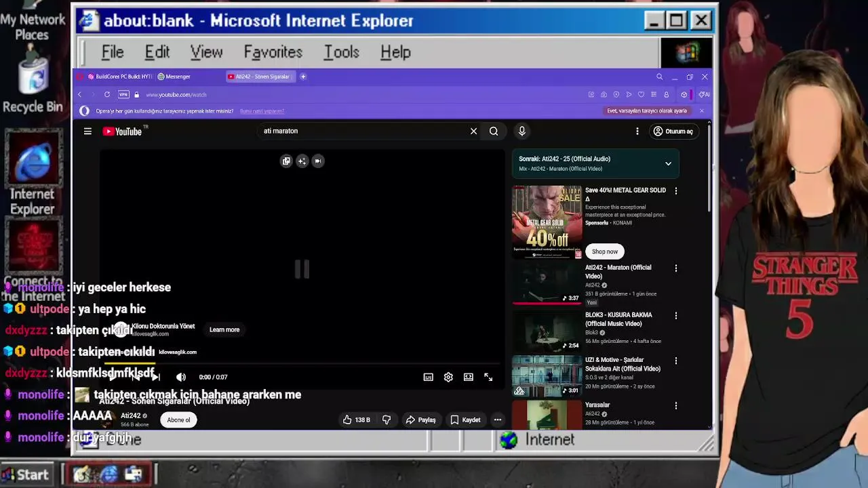Viewport: 868px width, 488px height.
Task: Open Opera AI assistant icon
Action: click(705, 95)
